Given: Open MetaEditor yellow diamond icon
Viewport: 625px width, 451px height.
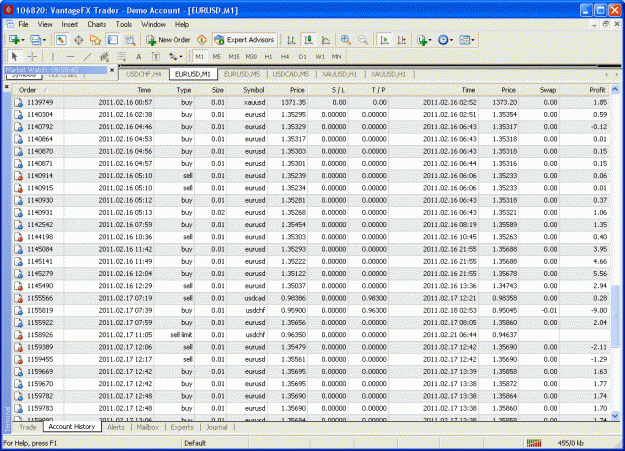Looking at the screenshot, I should click(202, 40).
